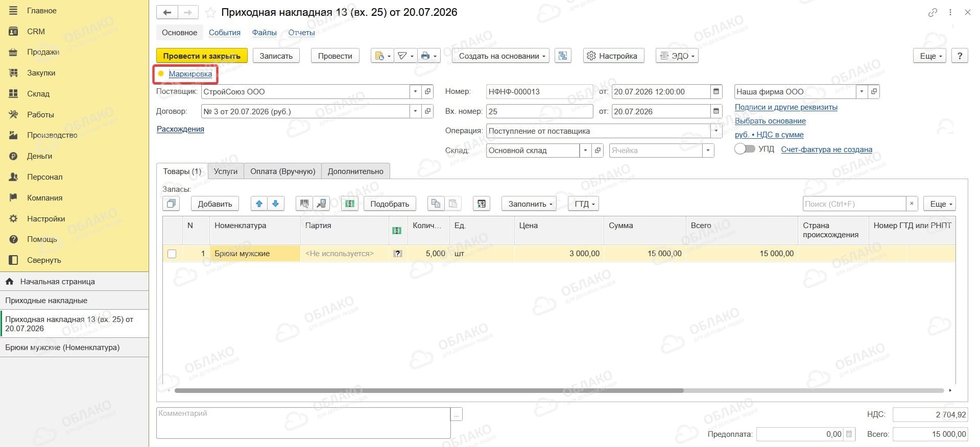Image resolution: width=980 pixels, height=447 pixels.
Task: Open the Создать на основании dropdown
Action: (500, 56)
